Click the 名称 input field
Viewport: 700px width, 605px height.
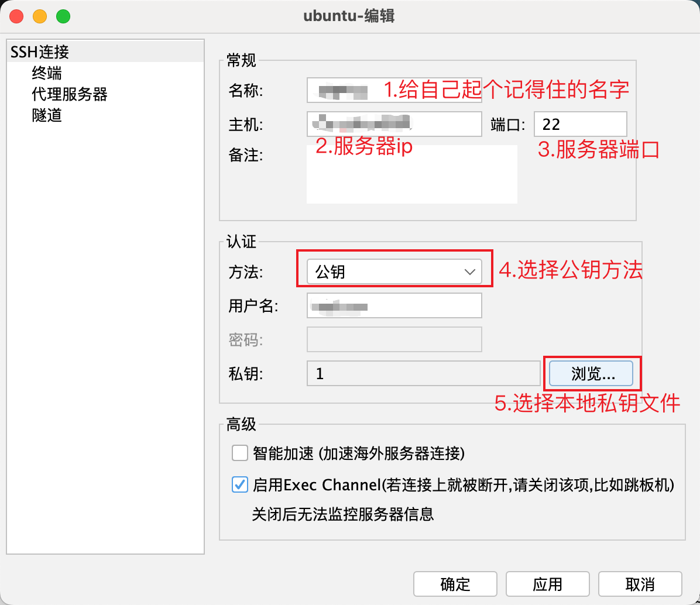point(394,90)
